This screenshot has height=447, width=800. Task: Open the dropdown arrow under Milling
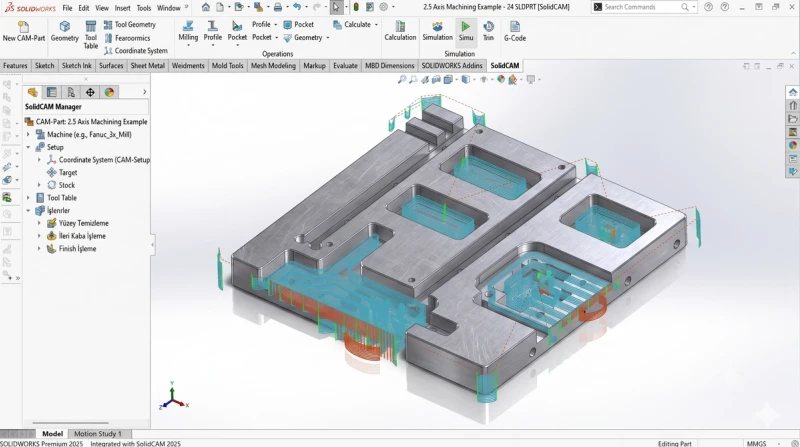(188, 45)
